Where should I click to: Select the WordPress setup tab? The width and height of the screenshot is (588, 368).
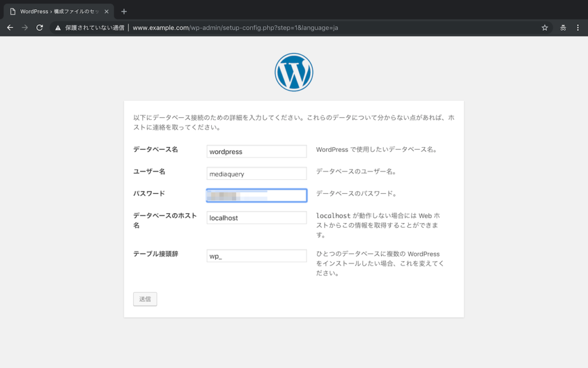[x=59, y=11]
